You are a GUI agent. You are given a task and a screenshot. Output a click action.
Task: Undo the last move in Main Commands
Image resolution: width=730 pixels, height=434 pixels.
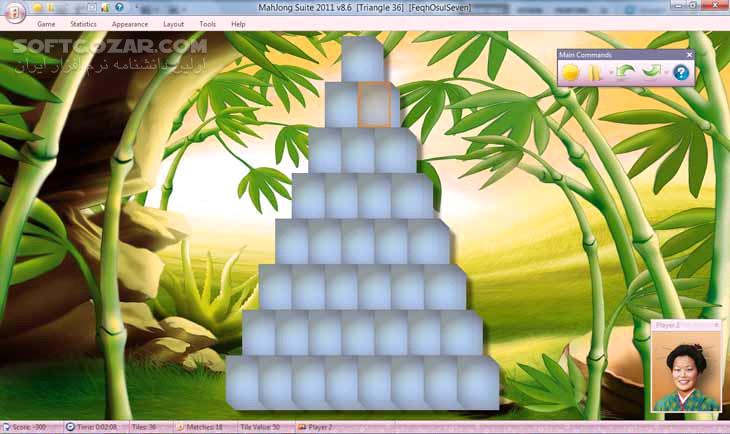click(x=625, y=73)
